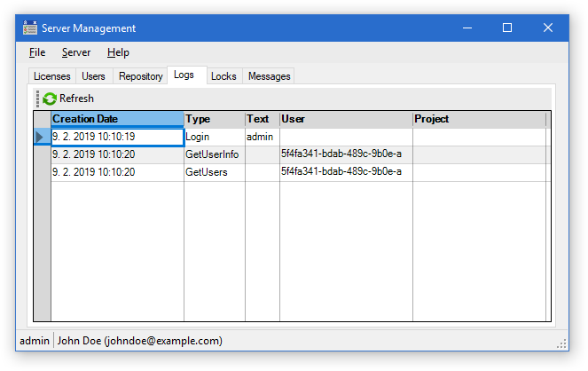This screenshot has height=371, width=588.
Task: Select the 'Login' type cell
Action: click(x=215, y=137)
